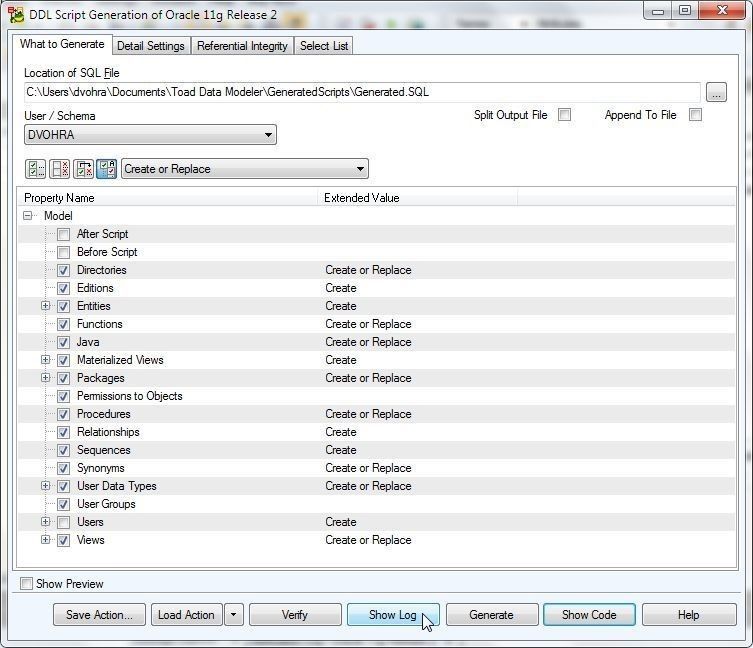
Task: Click the Load Action button
Action: 186,615
